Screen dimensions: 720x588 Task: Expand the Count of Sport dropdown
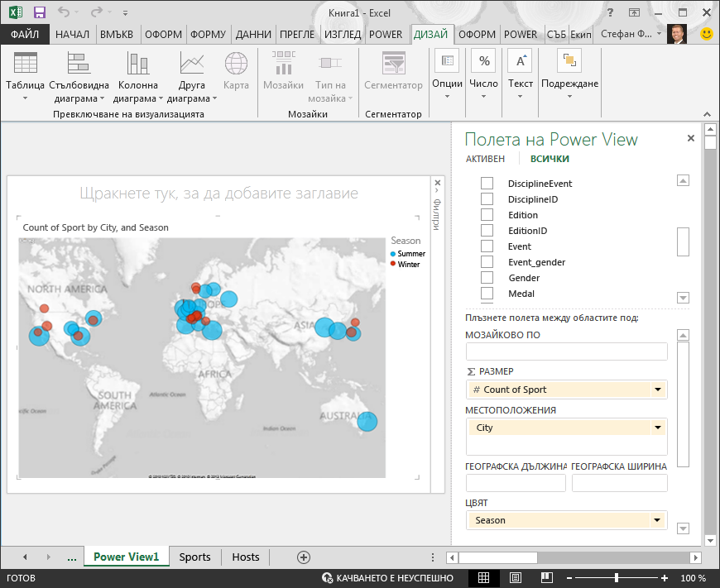658,390
